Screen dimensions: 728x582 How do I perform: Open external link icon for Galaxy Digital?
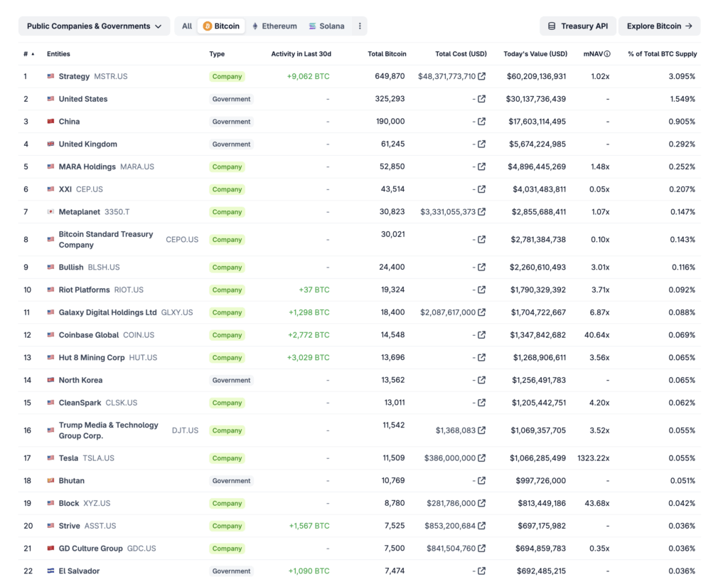click(x=482, y=312)
